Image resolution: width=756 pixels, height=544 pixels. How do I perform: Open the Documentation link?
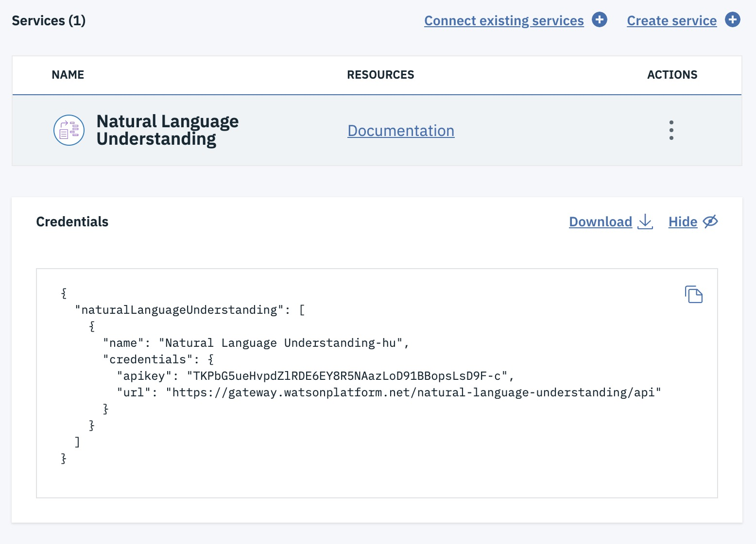[401, 131]
